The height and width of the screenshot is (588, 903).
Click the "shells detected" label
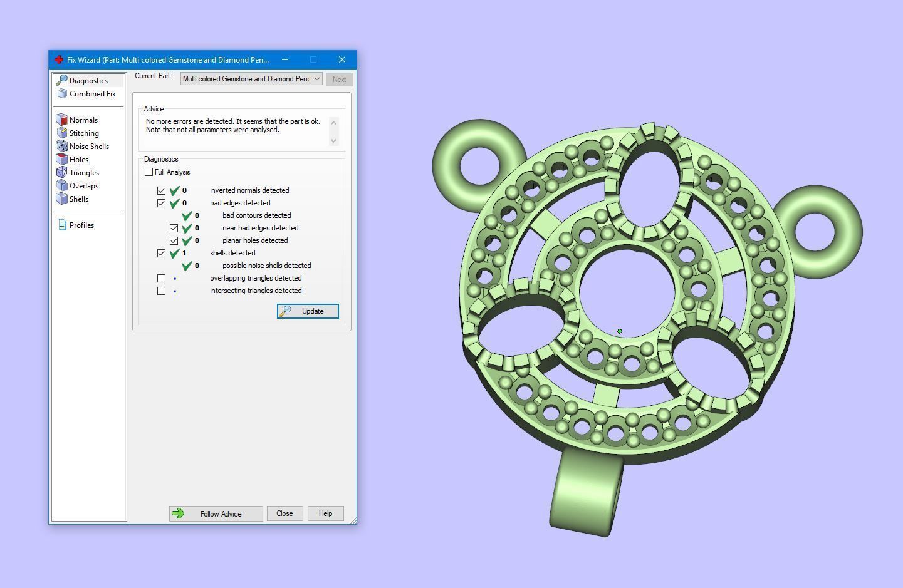(x=232, y=253)
